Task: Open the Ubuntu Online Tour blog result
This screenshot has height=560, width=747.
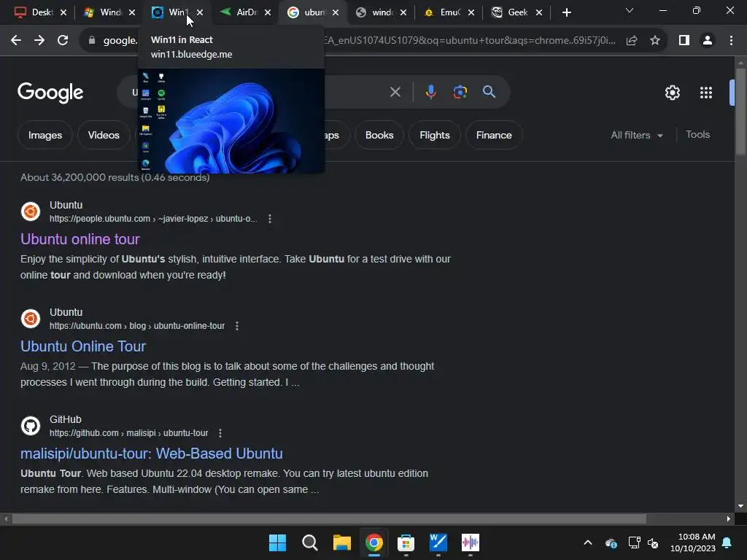Action: tap(83, 346)
